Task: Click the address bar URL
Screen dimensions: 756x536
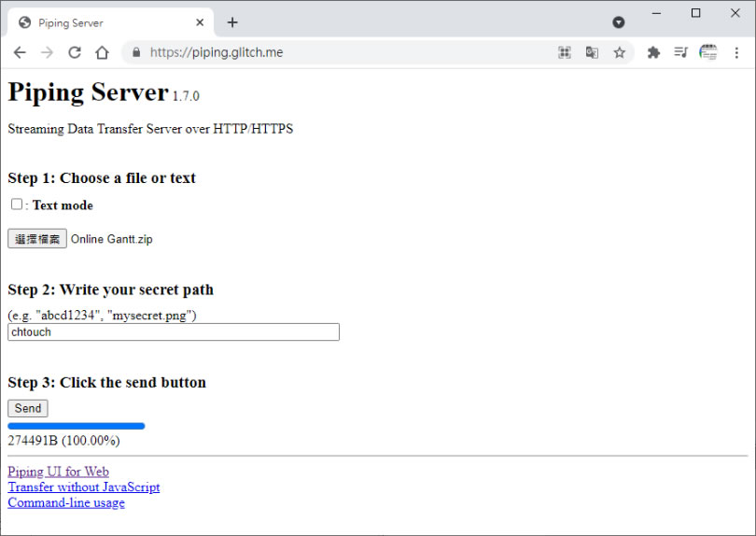Action: click(217, 52)
